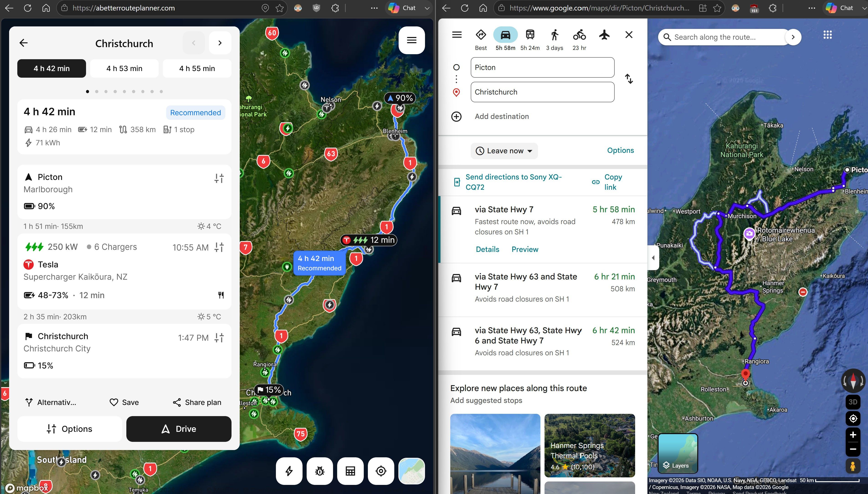Toggle 3D view in Google Maps
Image resolution: width=868 pixels, height=494 pixels.
point(853,402)
